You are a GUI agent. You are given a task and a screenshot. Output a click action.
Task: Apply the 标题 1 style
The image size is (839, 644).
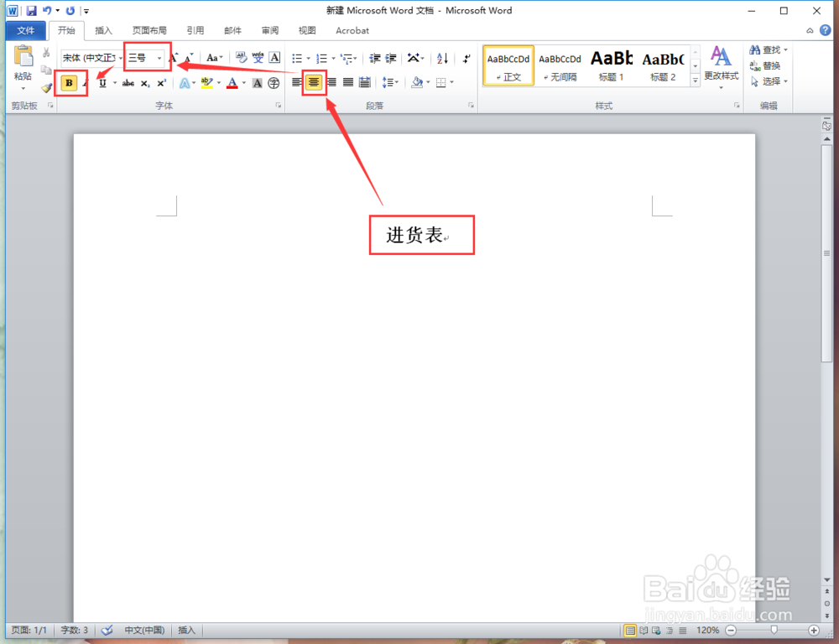(611, 63)
